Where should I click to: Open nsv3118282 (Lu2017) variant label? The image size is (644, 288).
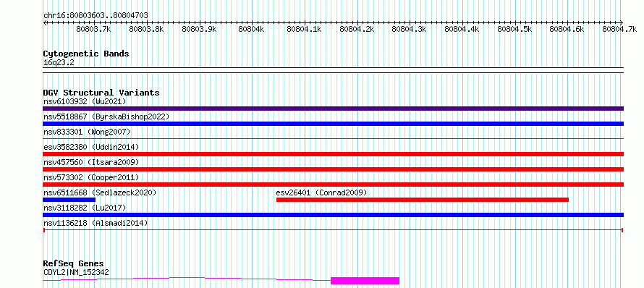point(85,208)
